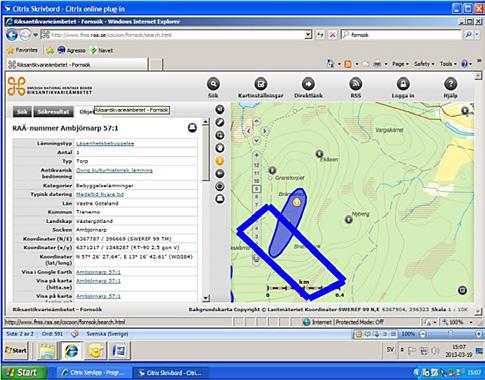Open Ambjörnarp 57:1 in Google Earth link
Viewport: 485px width, 380px height.
98,272
